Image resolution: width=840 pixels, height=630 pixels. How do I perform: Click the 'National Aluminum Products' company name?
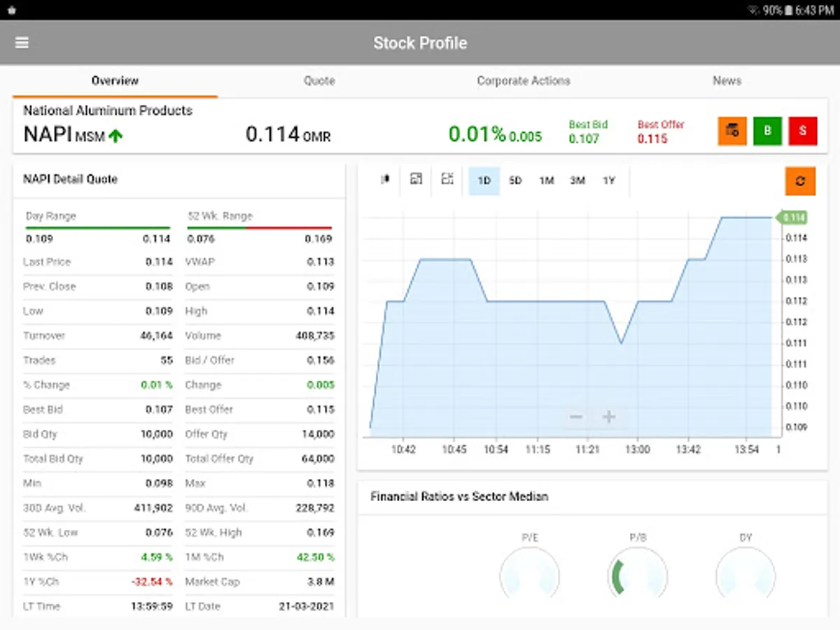[108, 111]
